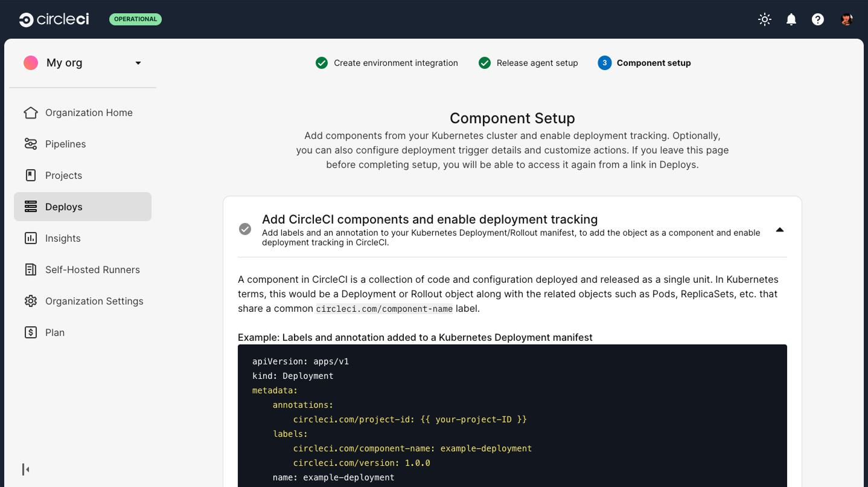Click the gray check next to Add CircleCI components
The height and width of the screenshot is (487, 868).
coord(245,229)
